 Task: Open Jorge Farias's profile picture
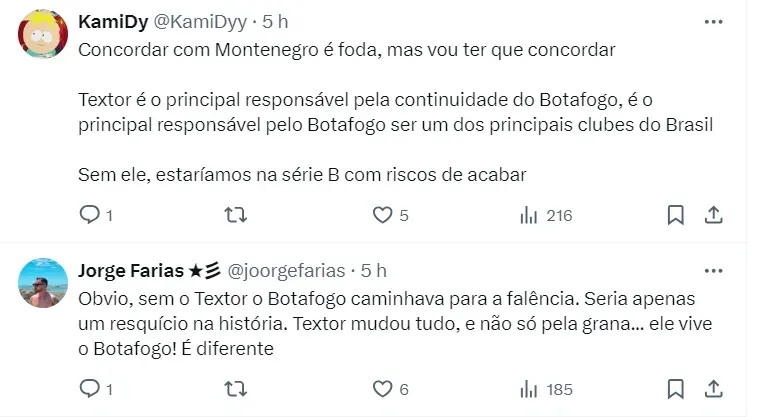[43, 283]
